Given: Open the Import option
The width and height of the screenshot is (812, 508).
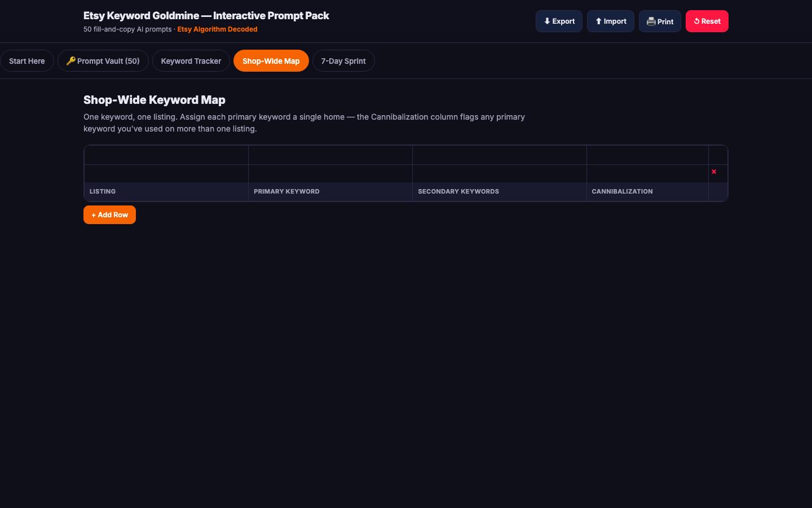Looking at the screenshot, I should click(x=611, y=21).
